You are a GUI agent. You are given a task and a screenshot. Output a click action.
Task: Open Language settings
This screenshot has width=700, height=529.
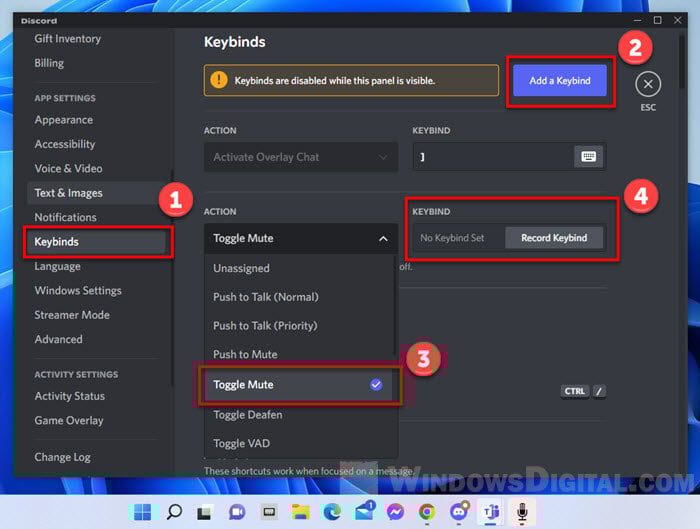coord(58,266)
